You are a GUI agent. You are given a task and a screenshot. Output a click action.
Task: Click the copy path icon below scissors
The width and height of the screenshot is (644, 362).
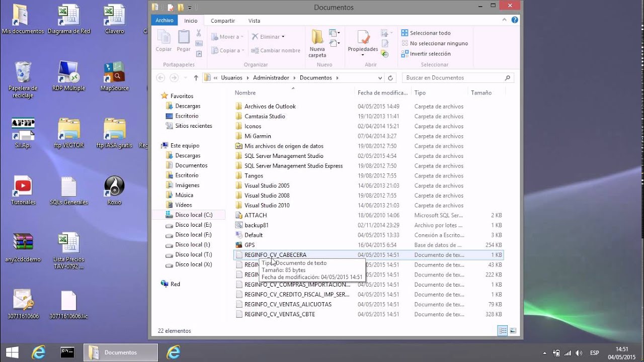[x=199, y=44]
